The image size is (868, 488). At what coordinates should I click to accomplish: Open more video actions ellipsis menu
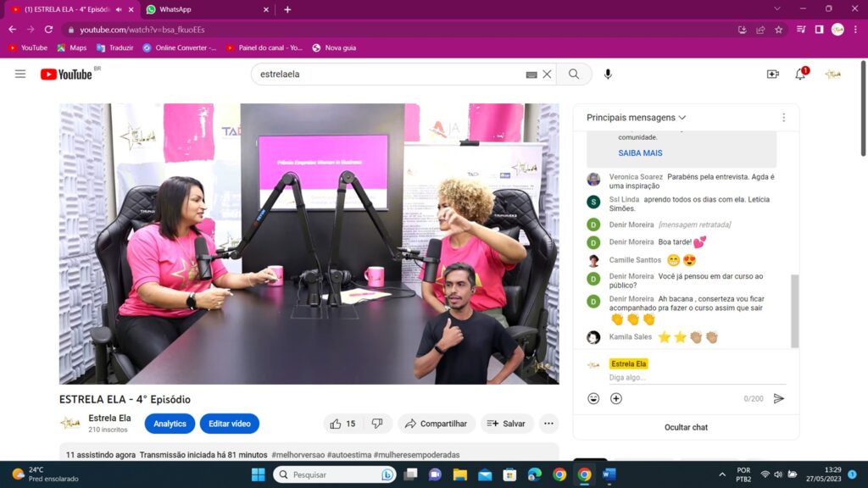(549, 424)
